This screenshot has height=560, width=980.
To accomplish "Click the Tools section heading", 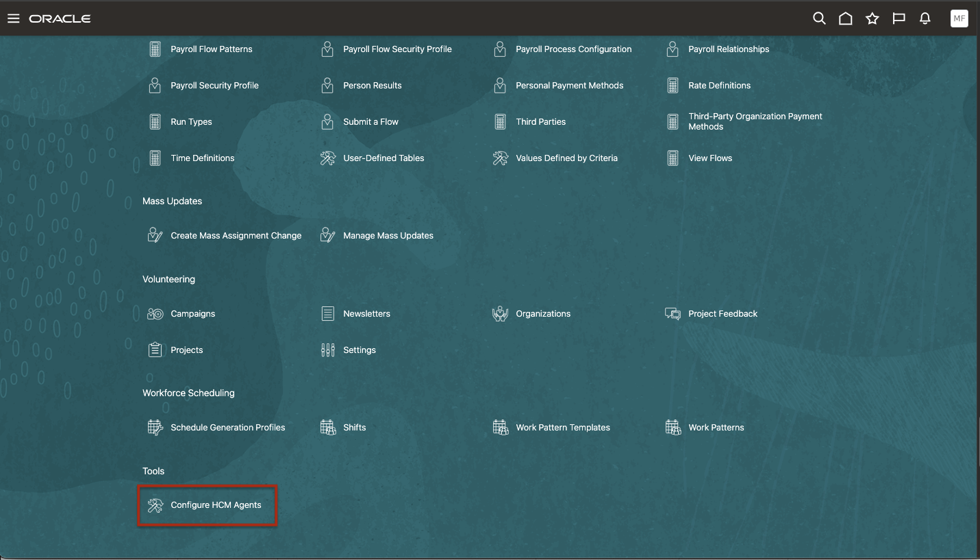I will [x=153, y=472].
